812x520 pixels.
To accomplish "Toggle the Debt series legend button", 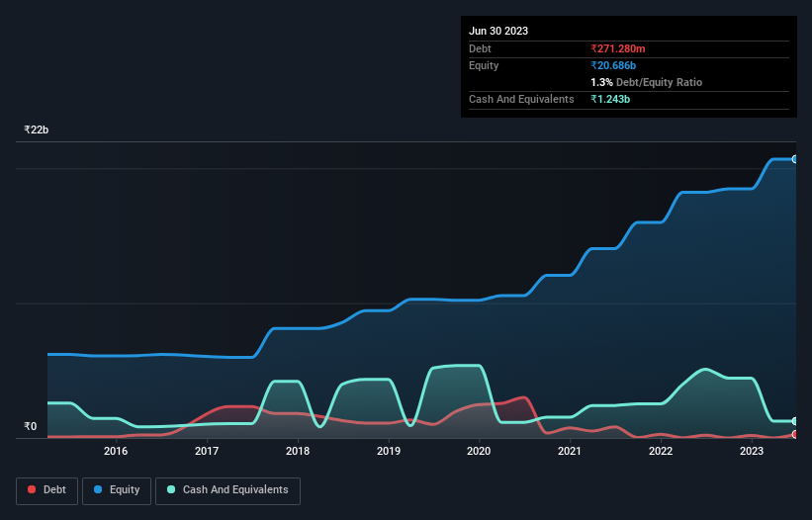I will pos(47,490).
